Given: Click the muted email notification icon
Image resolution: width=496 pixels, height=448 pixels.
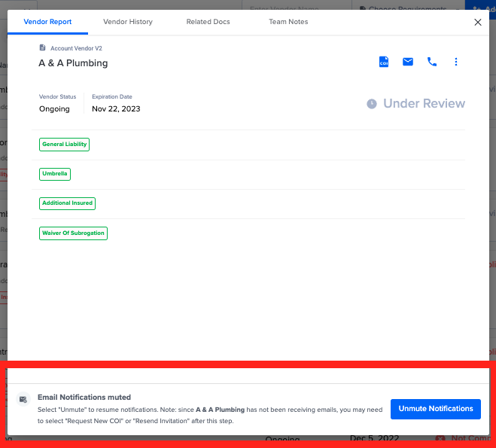Looking at the screenshot, I should pyautogui.click(x=23, y=399).
